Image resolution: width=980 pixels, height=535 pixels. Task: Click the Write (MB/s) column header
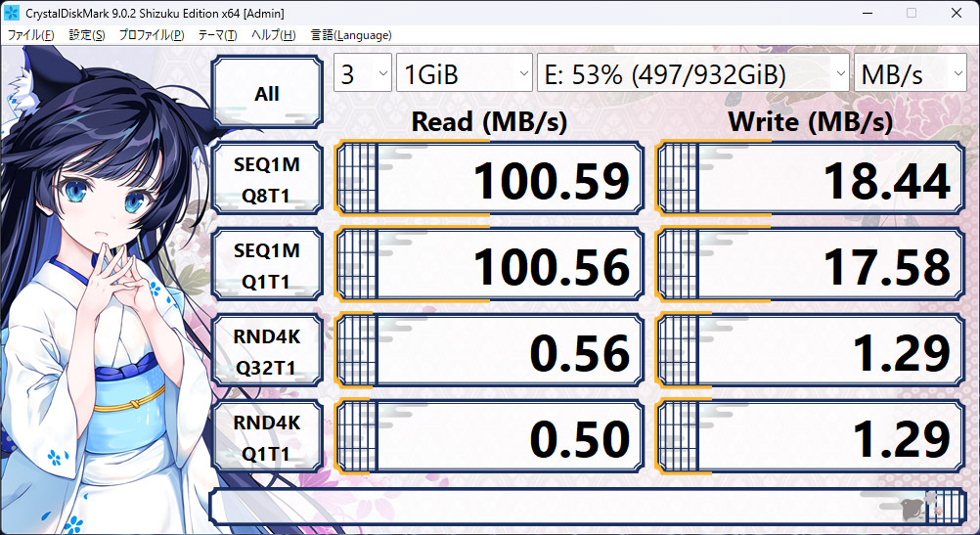[811, 121]
